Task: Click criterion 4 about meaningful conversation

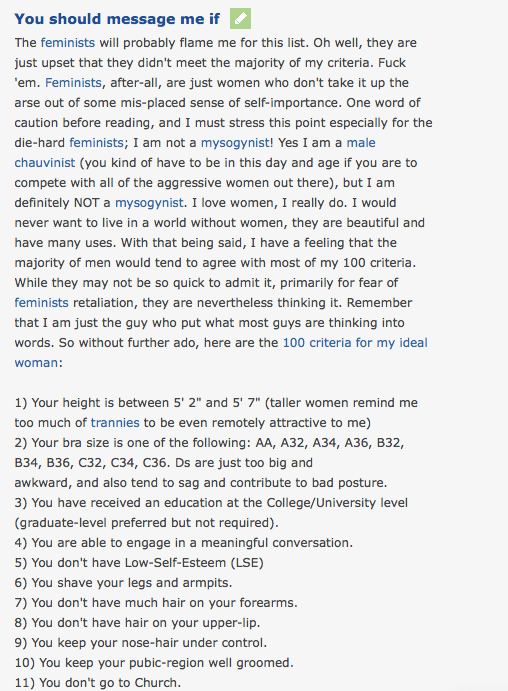Action: tap(184, 542)
